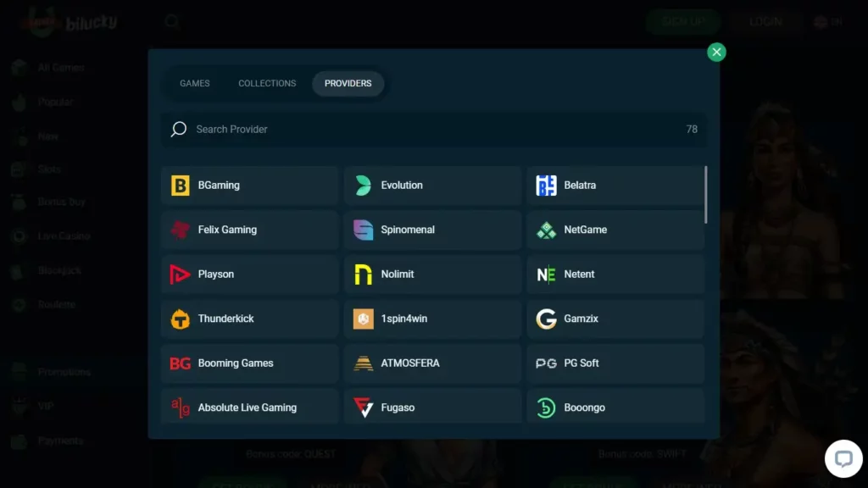Switch to the Games tab

tap(195, 84)
